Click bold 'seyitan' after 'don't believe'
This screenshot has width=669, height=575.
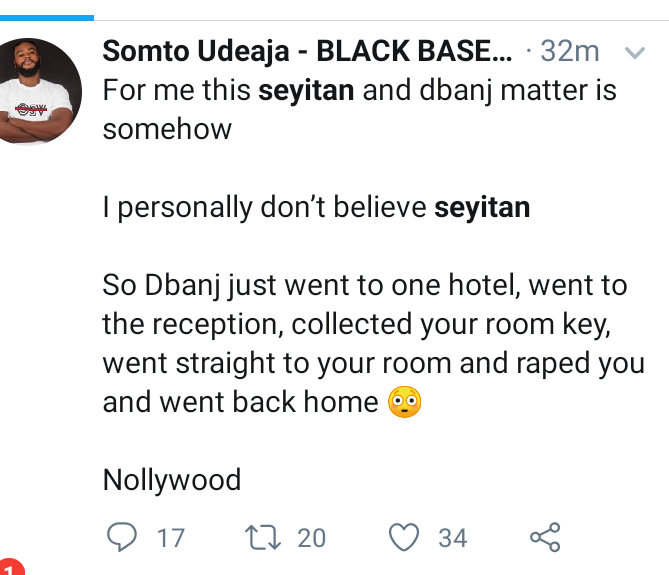[x=482, y=208]
